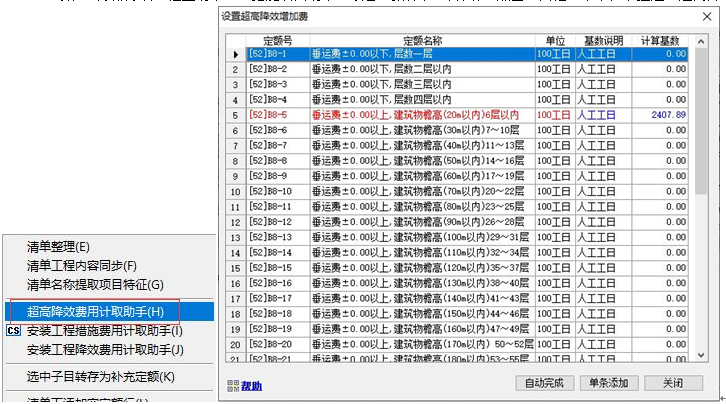This screenshot has width=726, height=404.
Task: Click the 2407.89 计算基数 cell
Action: (661, 115)
